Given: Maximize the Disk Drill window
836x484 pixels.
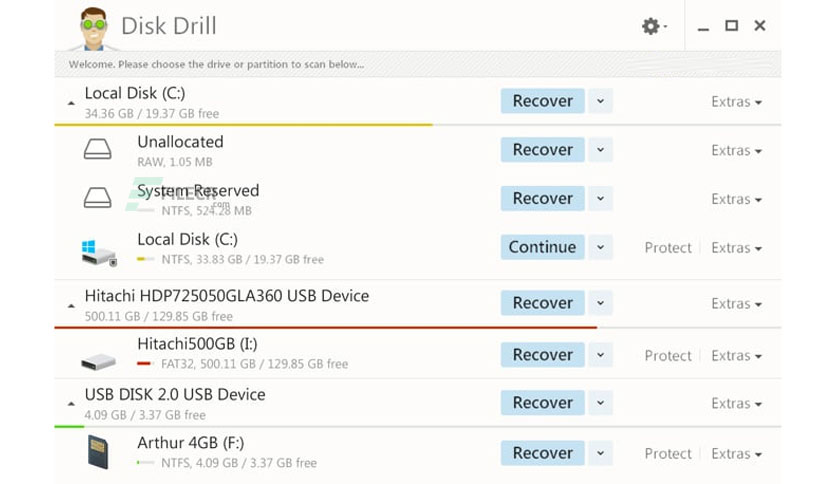Looking at the screenshot, I should [x=732, y=26].
